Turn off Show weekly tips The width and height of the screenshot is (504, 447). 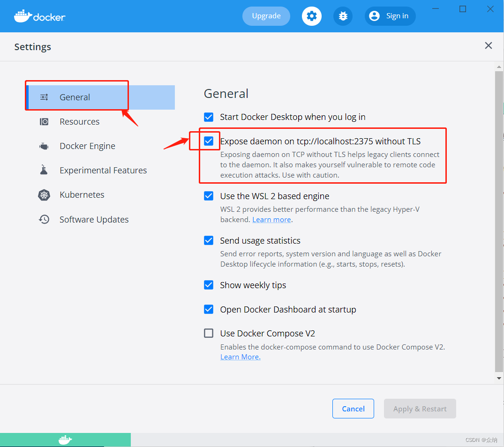208,285
